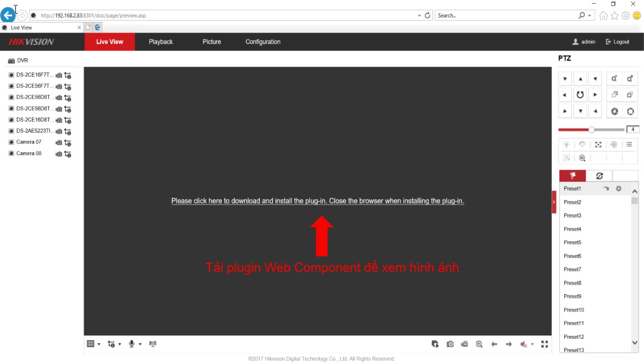Click the PTZ speed slider handle
The image size is (644, 364).
[591, 130]
